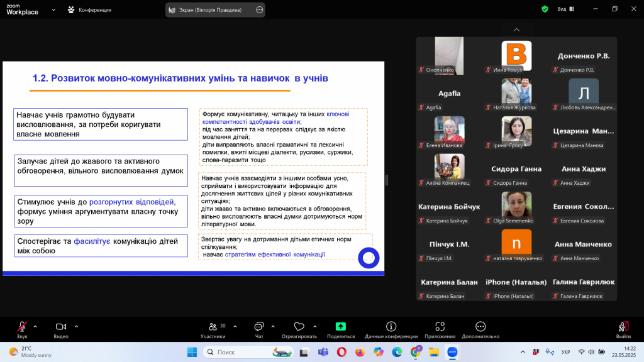Viewport: 644px width, 362px height.
Task: Click slide link стратегіям ефективної комунікації
Action: click(275, 255)
